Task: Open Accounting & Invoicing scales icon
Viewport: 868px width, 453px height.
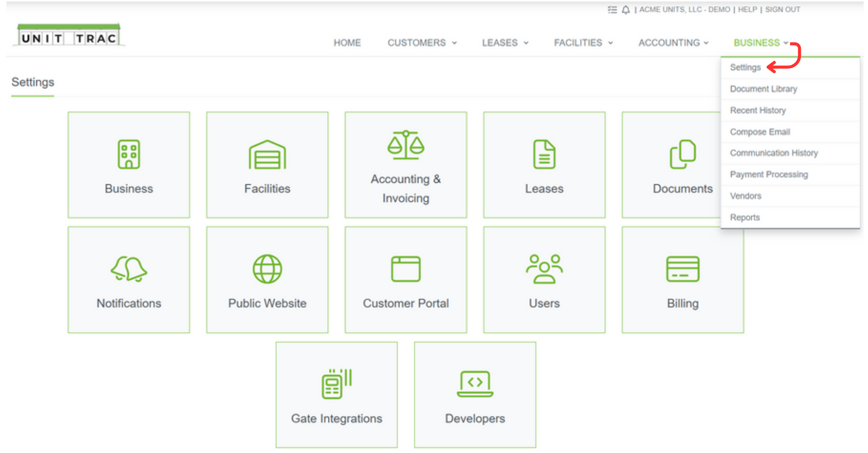Action: pos(406,145)
